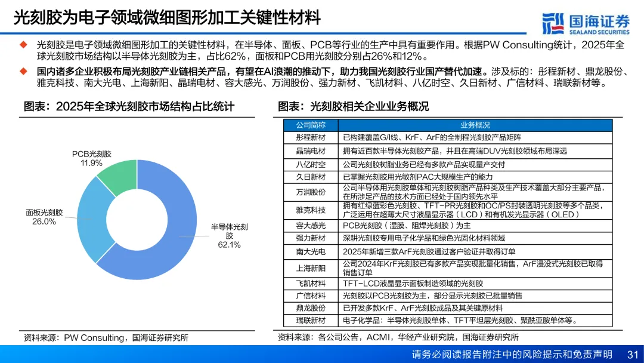This screenshot has width=644, height=363.
Task: Click the footer disclaimer 请务必阅读报告附注中的风险提示和免责声明
Action: point(512,355)
